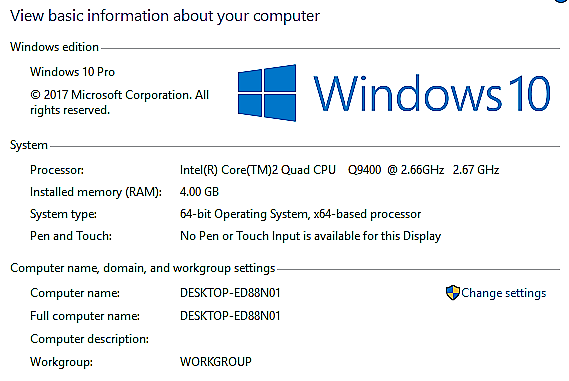The image size is (569, 381).
Task: Click the shield icon beside Change settings
Action: 453,293
